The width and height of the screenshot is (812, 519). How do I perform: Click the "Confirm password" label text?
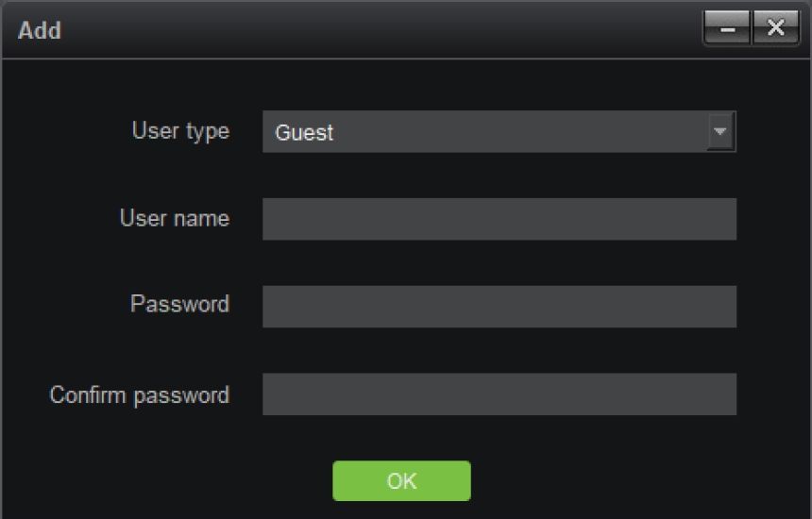tap(139, 394)
